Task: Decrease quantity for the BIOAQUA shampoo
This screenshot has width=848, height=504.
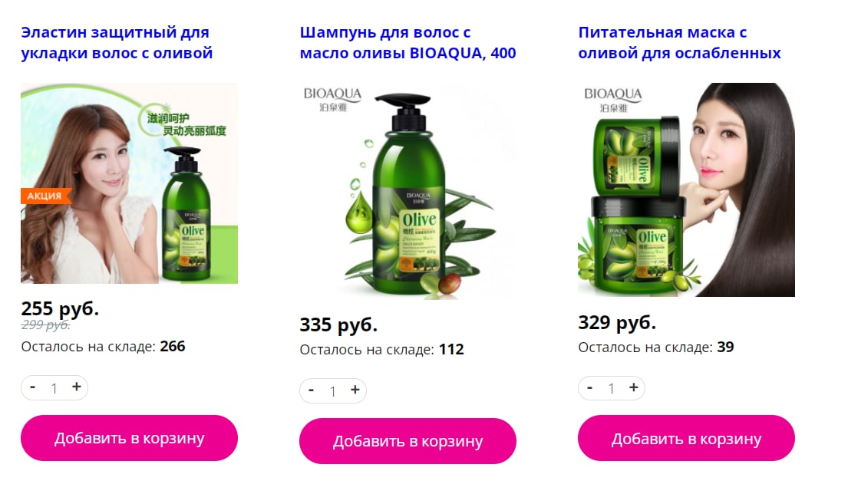Action: click(311, 390)
